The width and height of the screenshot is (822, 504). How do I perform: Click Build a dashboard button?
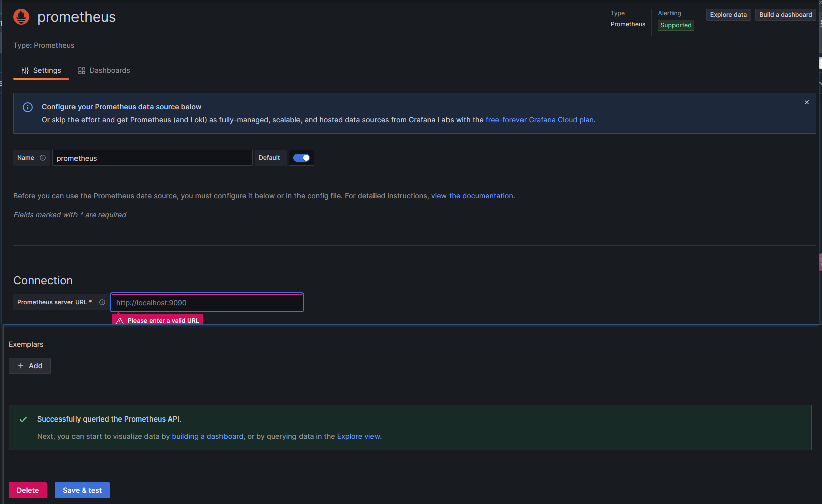(x=785, y=15)
